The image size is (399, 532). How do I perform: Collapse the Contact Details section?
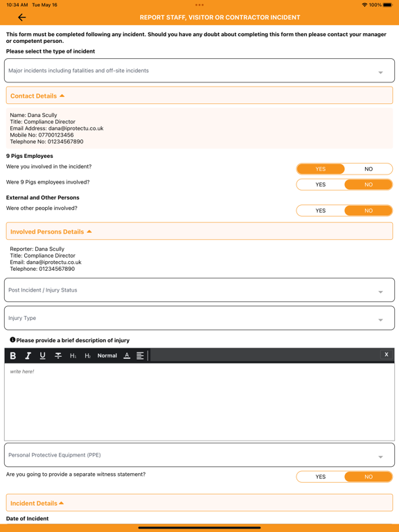tap(199, 96)
